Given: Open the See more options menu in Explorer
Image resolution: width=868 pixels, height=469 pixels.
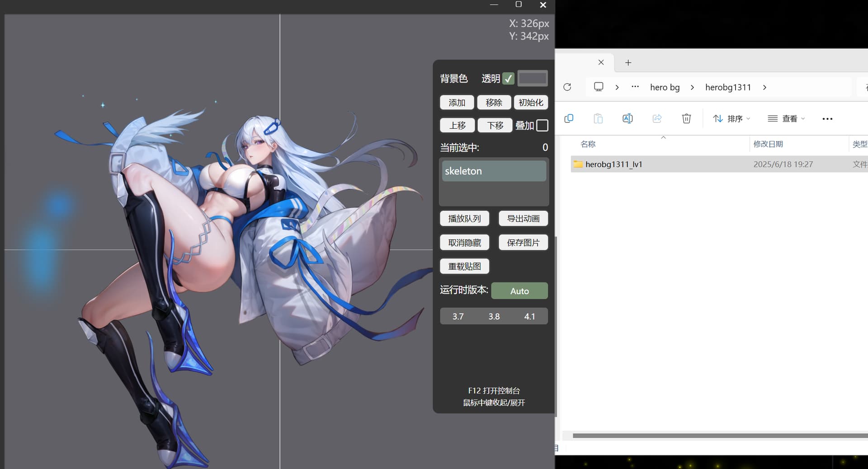Looking at the screenshot, I should 827,119.
